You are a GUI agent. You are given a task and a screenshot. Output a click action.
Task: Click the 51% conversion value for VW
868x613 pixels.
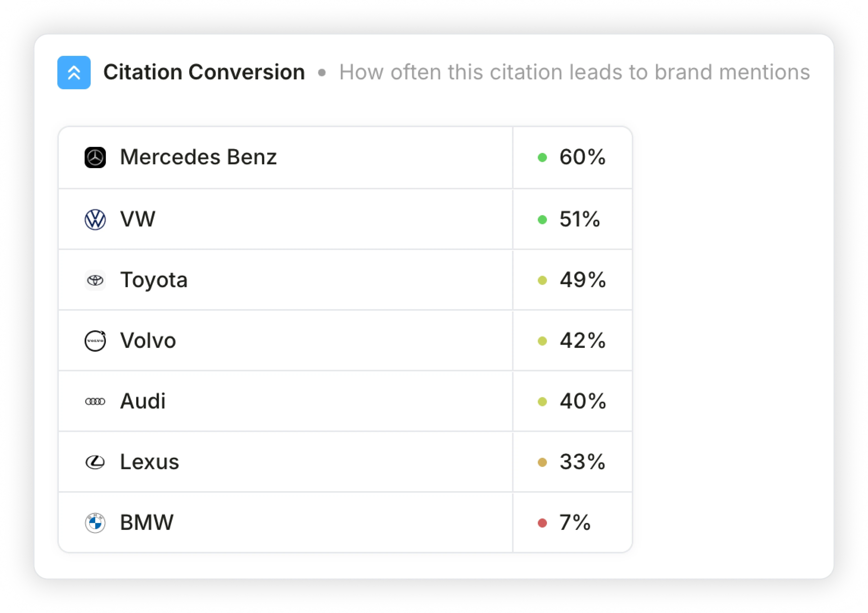point(580,219)
